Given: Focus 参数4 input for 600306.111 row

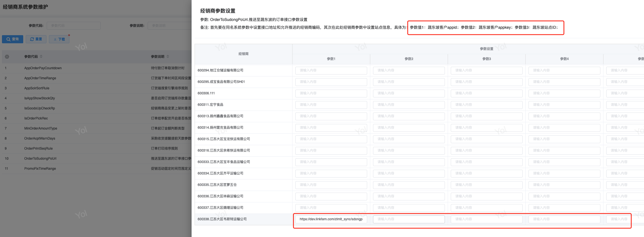Looking at the screenshot, I should coord(564,93).
